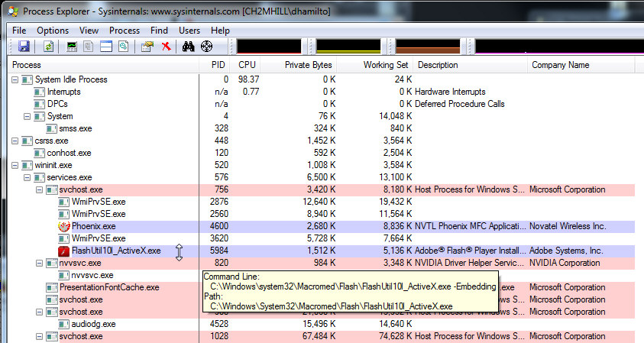Viewport: 644px width, 343px height.
Task: Toggle the Show Process Tree icon
Action: (89, 47)
